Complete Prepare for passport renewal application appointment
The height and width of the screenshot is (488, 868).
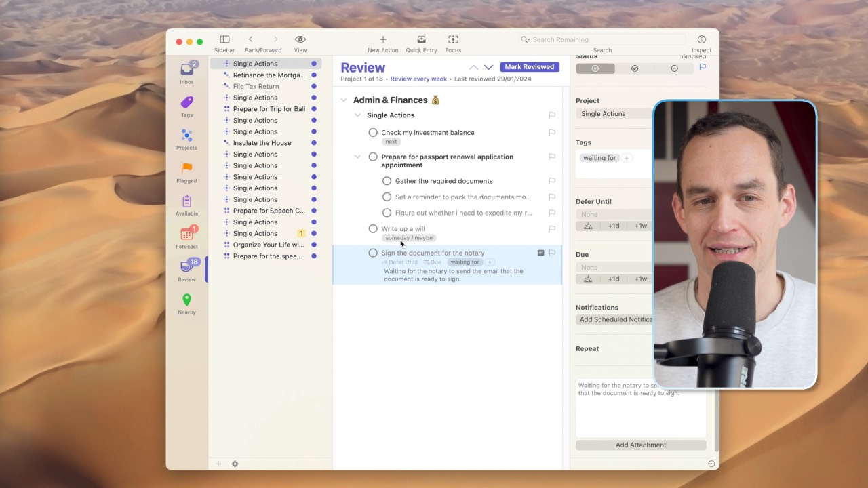pos(373,157)
